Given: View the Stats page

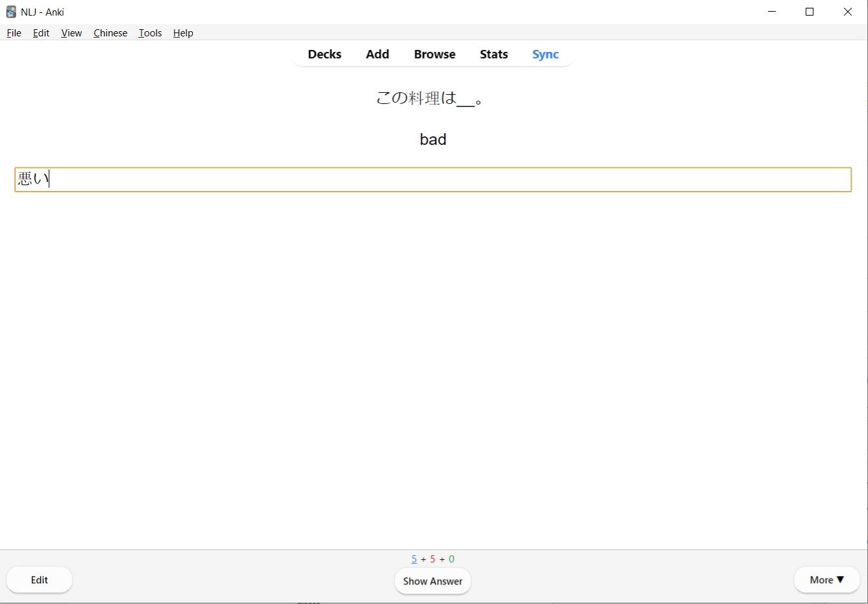Looking at the screenshot, I should click(493, 55).
